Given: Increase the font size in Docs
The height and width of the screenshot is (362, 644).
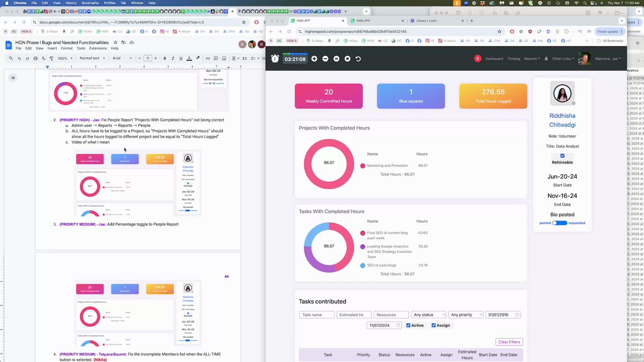Looking at the screenshot, I should coord(155,58).
